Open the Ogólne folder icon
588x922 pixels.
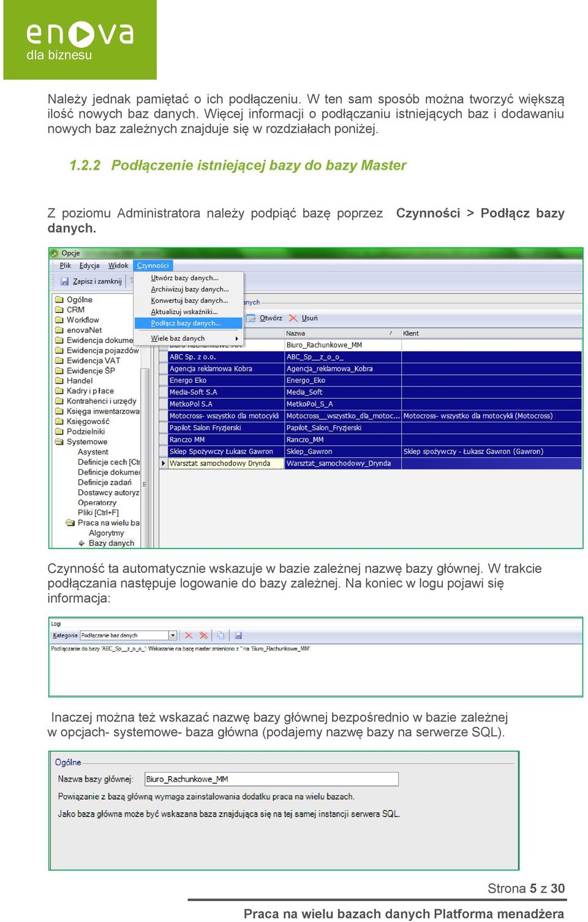coord(59,300)
